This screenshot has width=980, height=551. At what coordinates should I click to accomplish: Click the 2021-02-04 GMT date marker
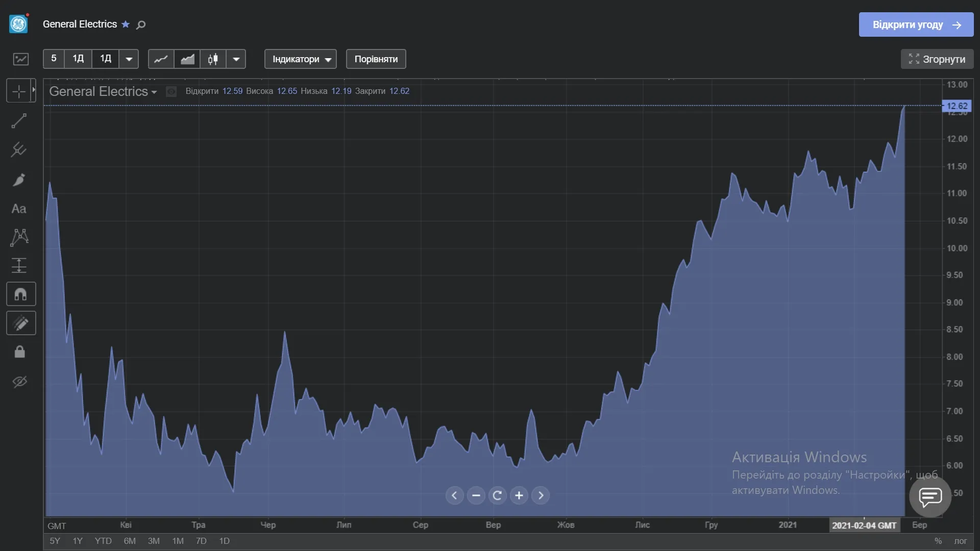click(x=864, y=525)
